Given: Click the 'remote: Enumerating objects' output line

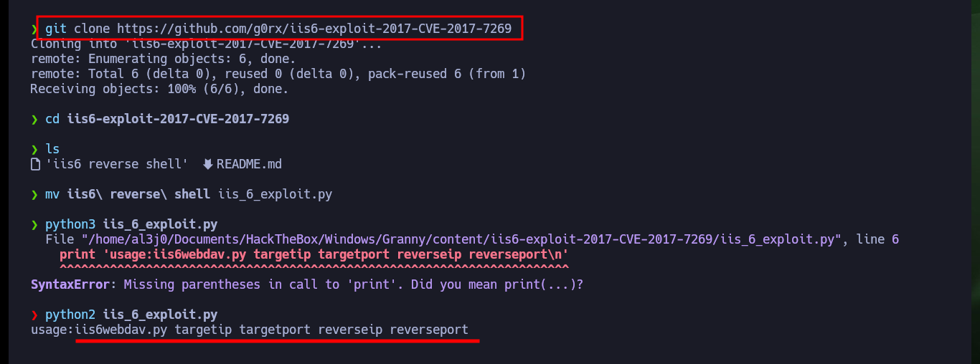Looking at the screenshot, I should click(x=163, y=59).
